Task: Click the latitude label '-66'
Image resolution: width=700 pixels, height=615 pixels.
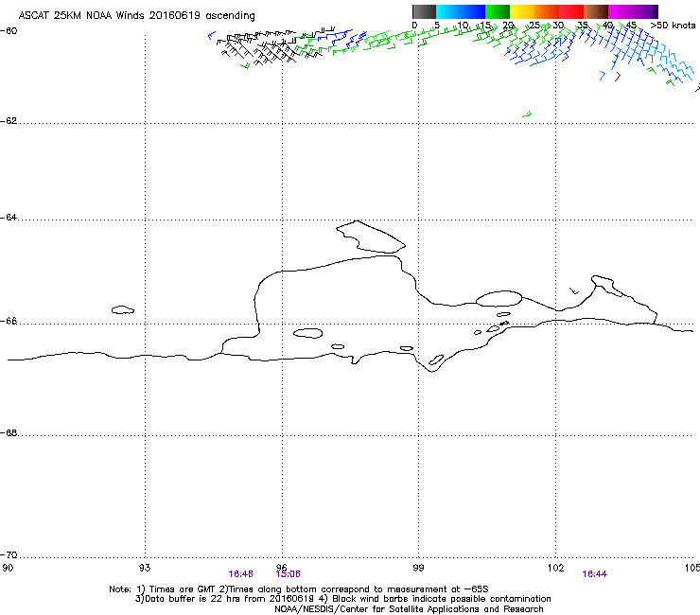Action: click(x=9, y=321)
